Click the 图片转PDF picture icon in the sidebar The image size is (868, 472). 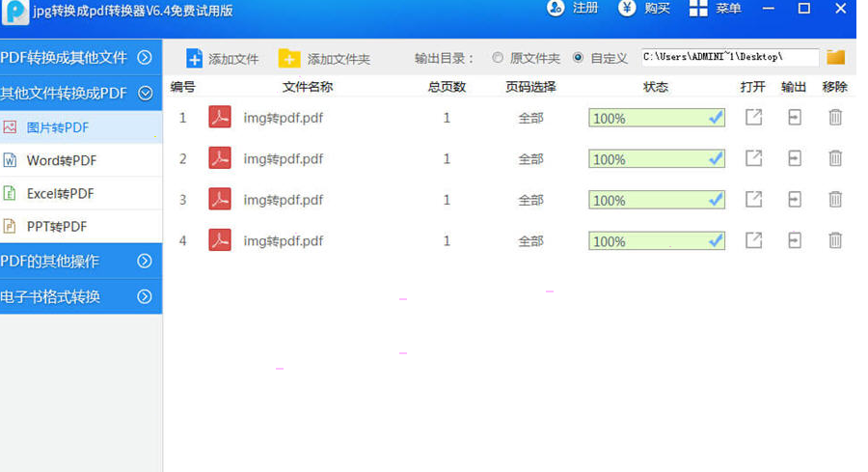click(x=10, y=127)
